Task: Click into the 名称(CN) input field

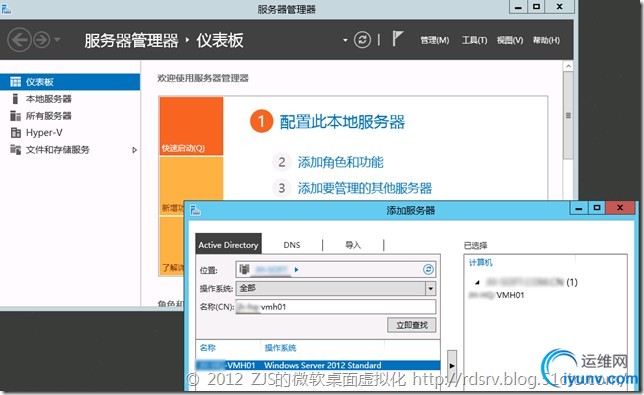Action: [336, 307]
